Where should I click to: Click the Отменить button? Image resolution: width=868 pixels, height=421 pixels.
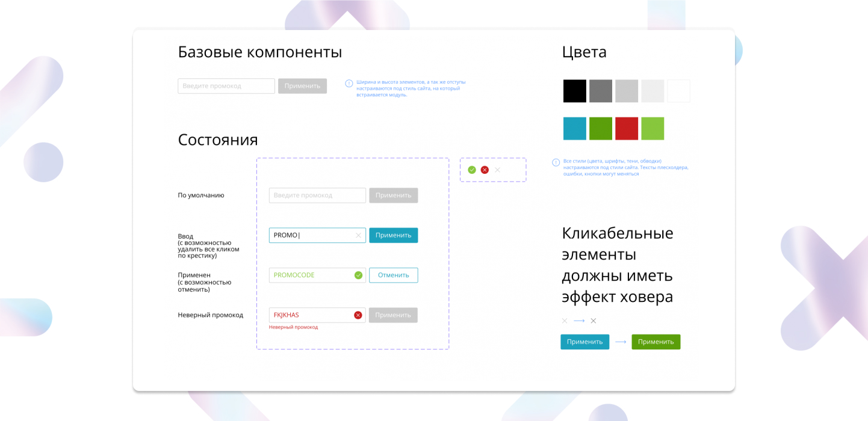pos(394,275)
